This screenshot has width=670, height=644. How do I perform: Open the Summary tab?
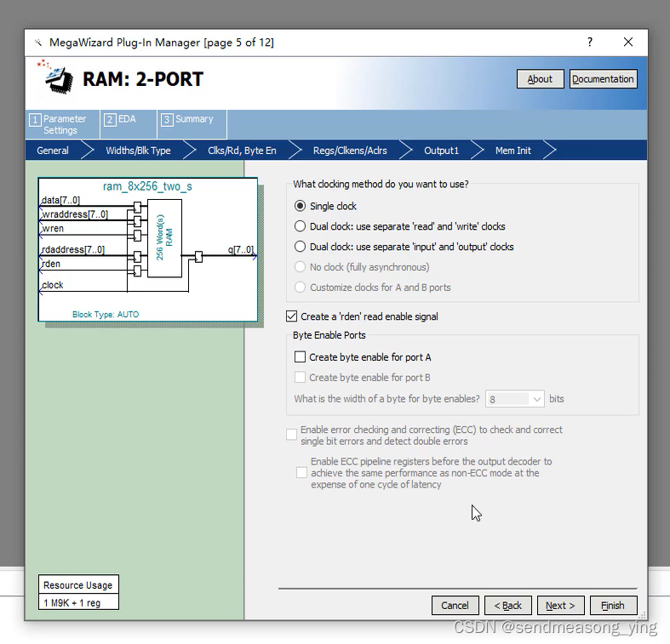tap(192, 124)
